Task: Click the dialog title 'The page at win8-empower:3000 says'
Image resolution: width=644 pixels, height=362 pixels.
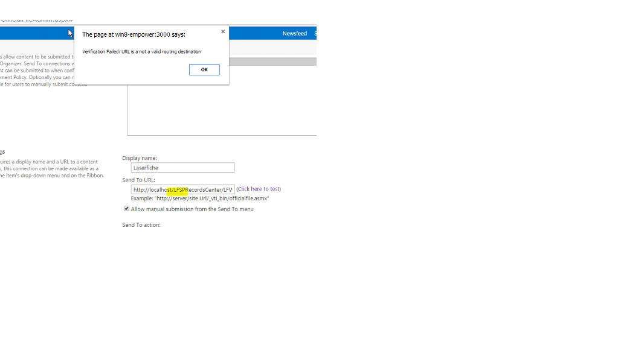Action: point(134,35)
